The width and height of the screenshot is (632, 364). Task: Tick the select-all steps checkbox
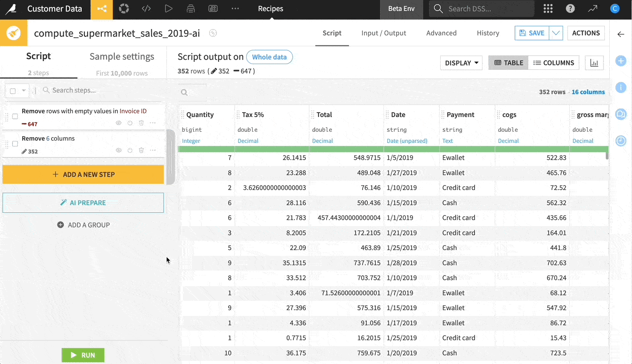tap(12, 90)
